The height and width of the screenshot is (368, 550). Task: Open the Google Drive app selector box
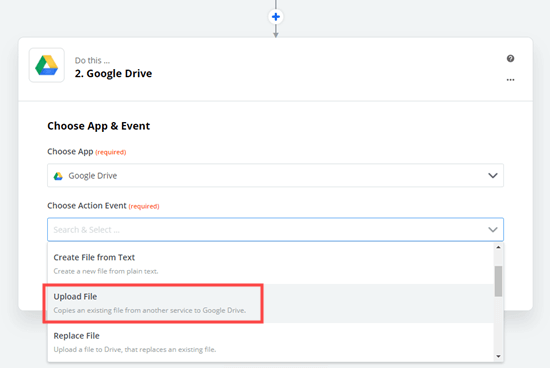(x=275, y=175)
